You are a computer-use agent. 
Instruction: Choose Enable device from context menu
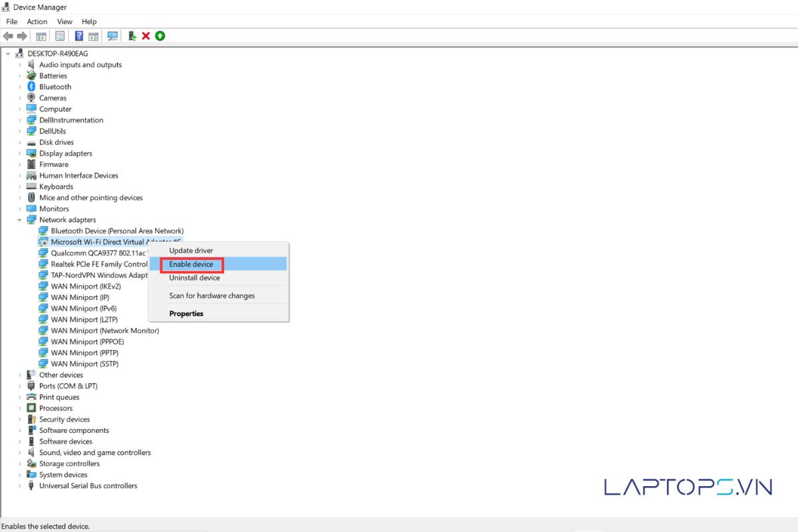(x=192, y=265)
